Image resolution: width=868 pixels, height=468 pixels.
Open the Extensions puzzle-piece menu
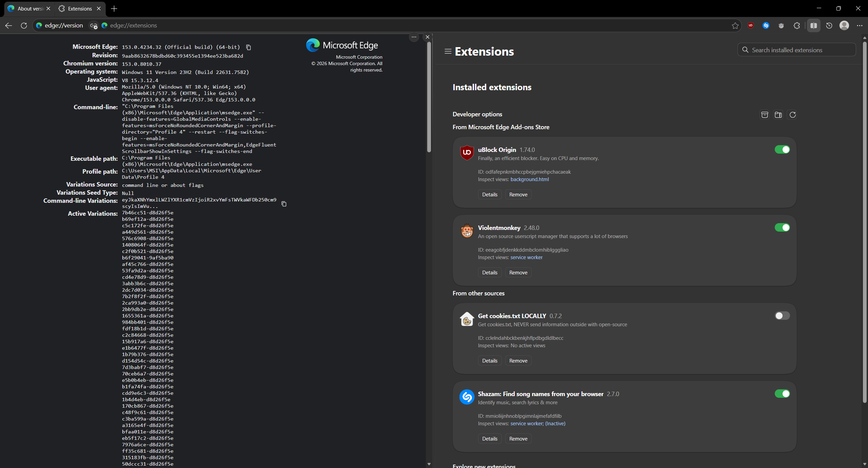point(797,25)
